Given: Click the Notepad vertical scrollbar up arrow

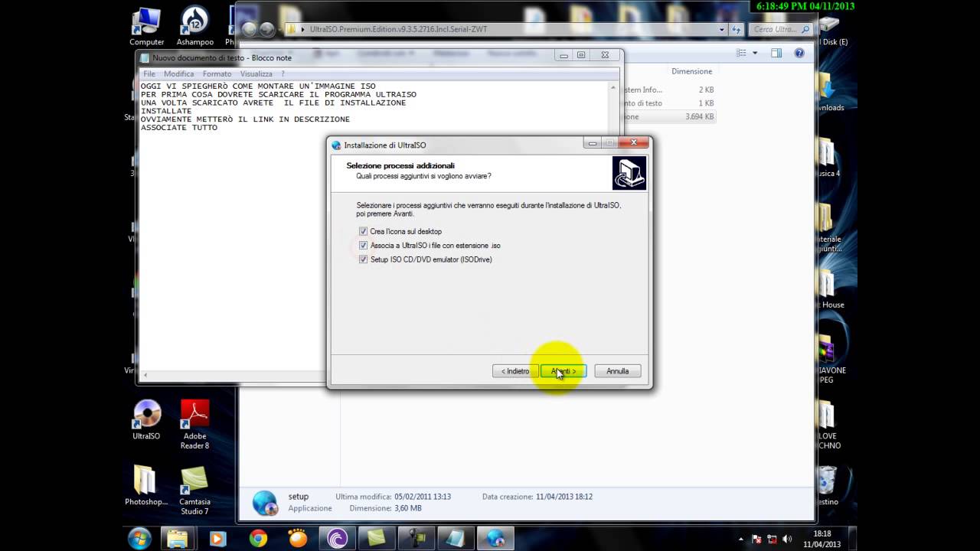Looking at the screenshot, I should coord(613,87).
